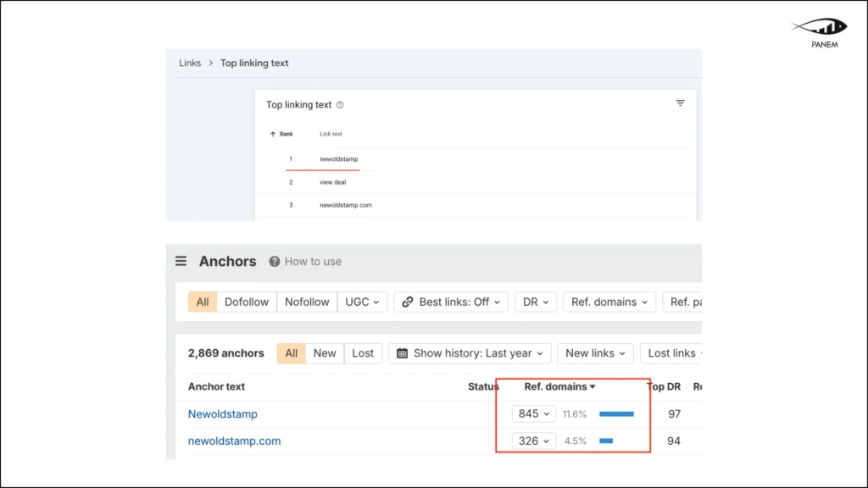Open the DR filter dropdown

536,302
